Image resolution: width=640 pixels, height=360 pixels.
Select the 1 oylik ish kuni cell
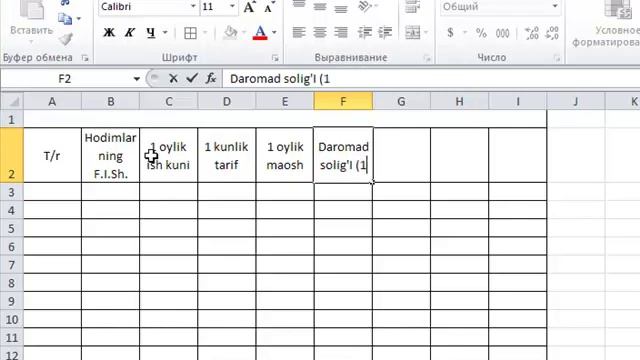[169, 156]
